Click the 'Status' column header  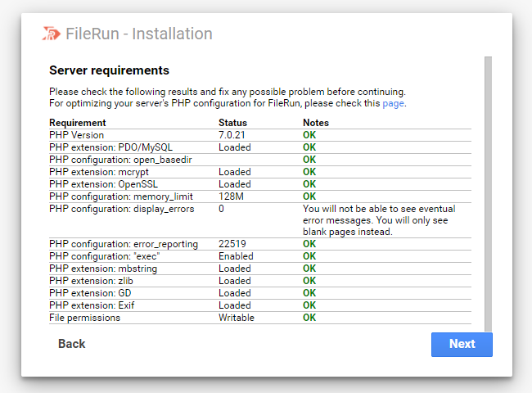232,123
